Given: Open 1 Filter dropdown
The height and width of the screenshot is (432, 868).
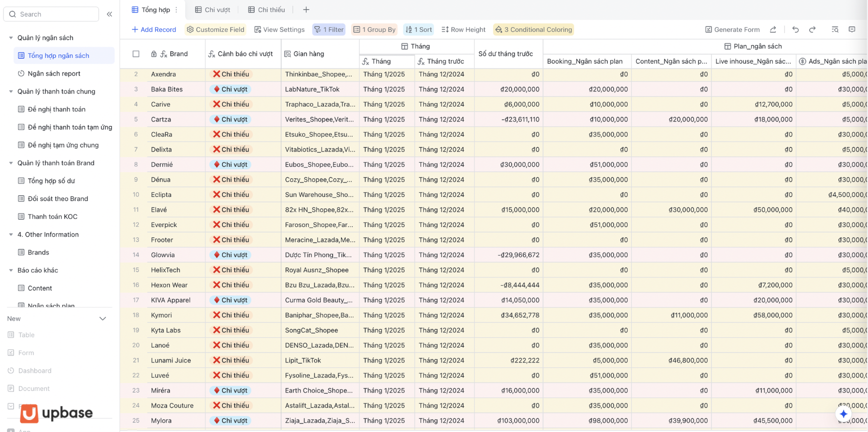Looking at the screenshot, I should point(328,29).
